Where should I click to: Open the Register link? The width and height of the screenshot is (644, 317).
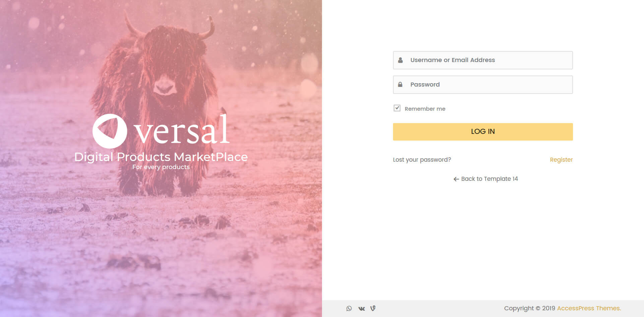point(561,160)
